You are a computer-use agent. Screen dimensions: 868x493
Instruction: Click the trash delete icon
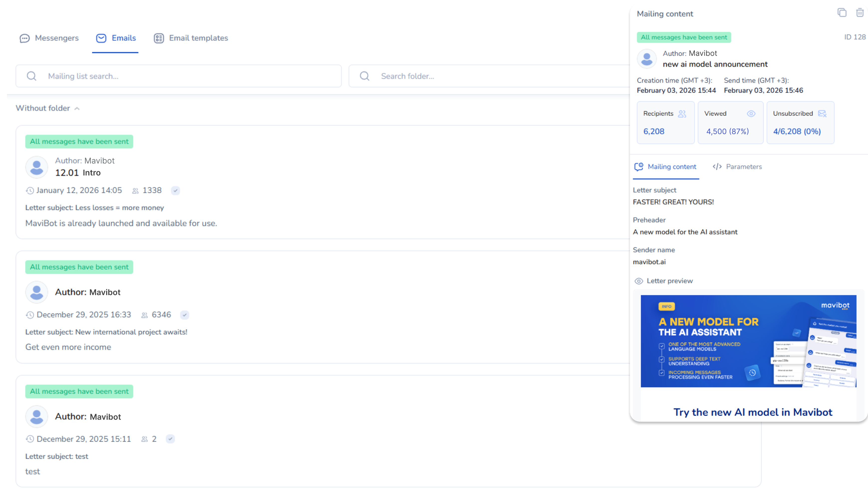point(860,13)
